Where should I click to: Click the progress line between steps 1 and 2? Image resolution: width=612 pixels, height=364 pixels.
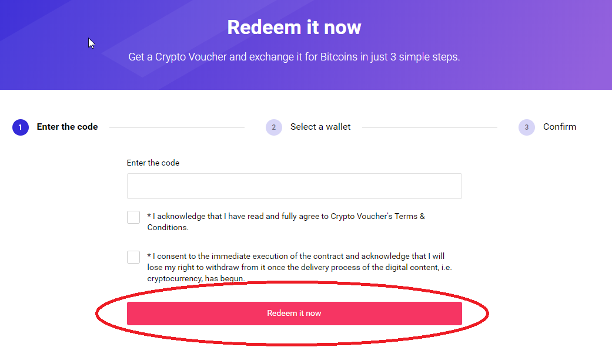click(176, 127)
